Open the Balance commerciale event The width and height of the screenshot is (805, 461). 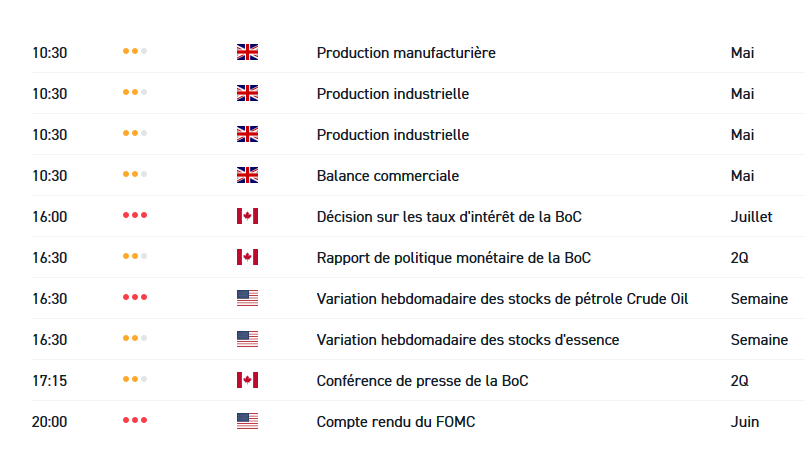[387, 175]
